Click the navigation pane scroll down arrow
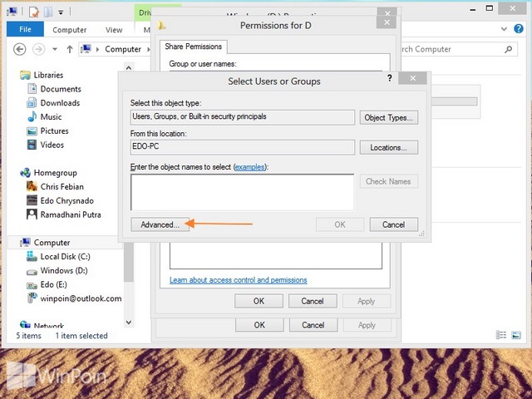This screenshot has width=532, height=399. tap(129, 323)
